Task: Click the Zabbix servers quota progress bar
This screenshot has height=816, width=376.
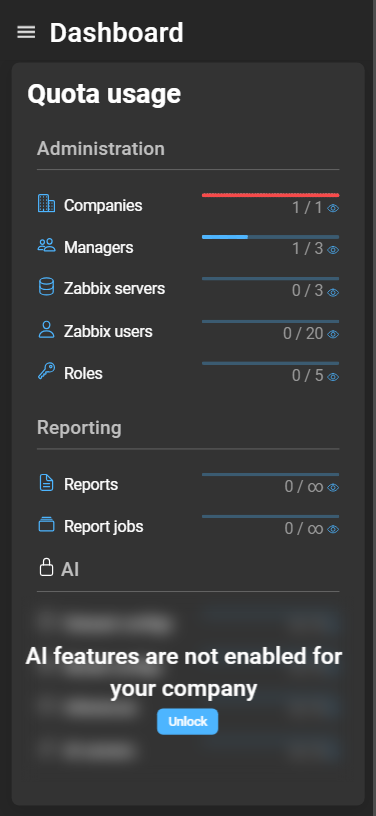Action: [270, 279]
